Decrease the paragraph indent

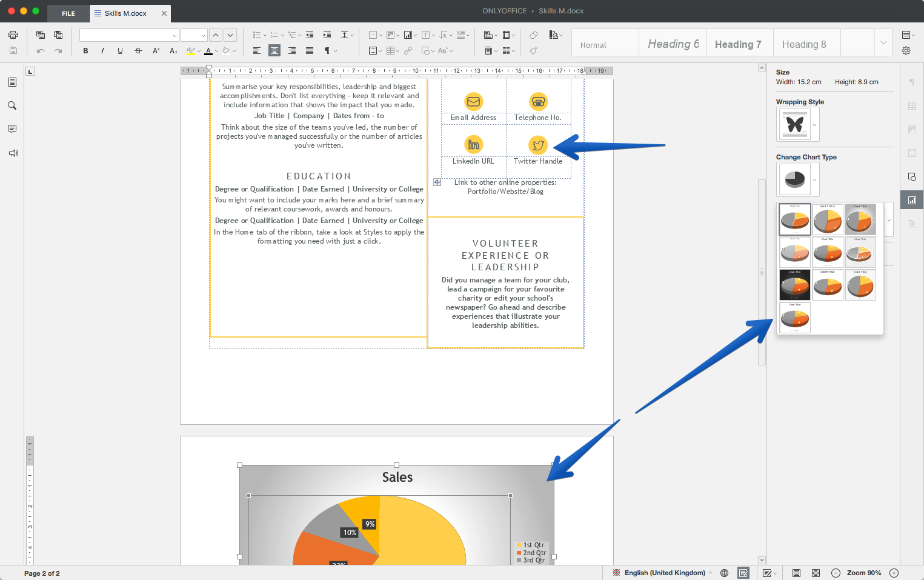310,35
